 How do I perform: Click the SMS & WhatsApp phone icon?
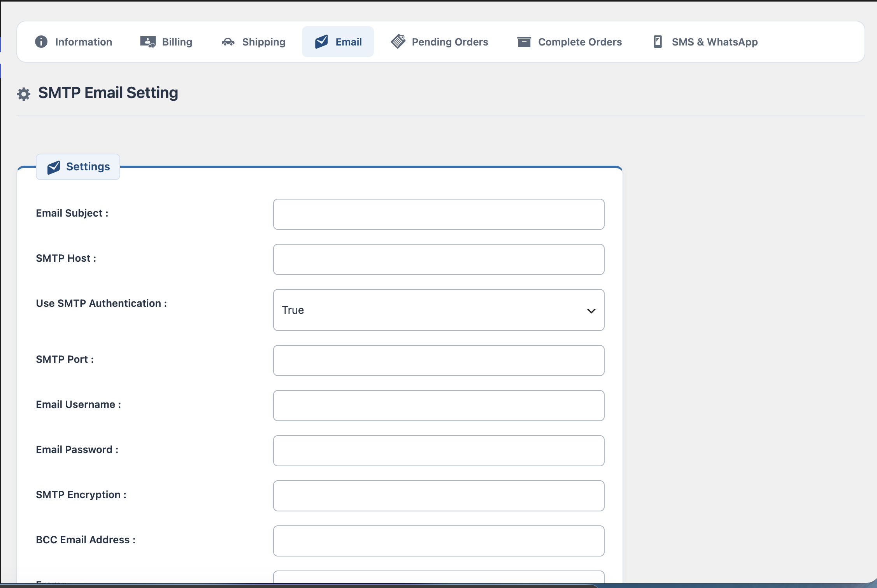click(658, 42)
